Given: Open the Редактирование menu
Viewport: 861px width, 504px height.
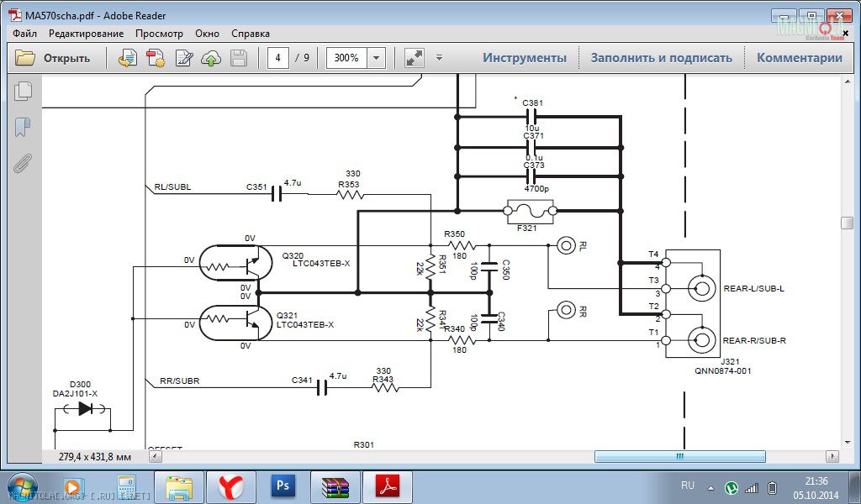Looking at the screenshot, I should tap(87, 34).
